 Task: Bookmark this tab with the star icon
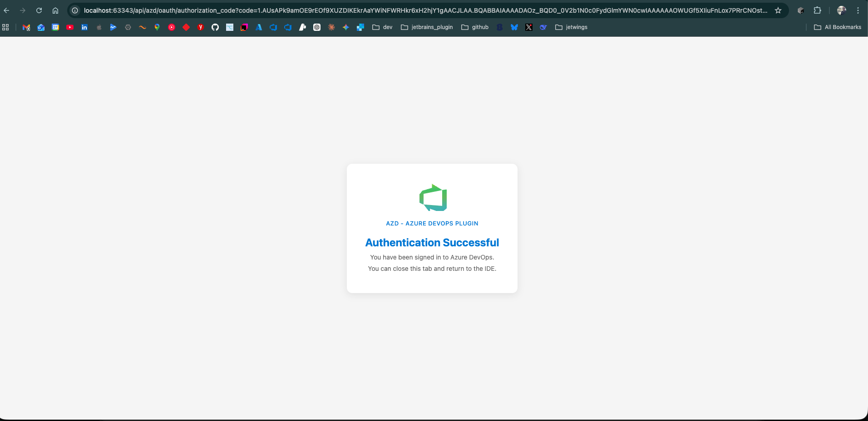[778, 10]
